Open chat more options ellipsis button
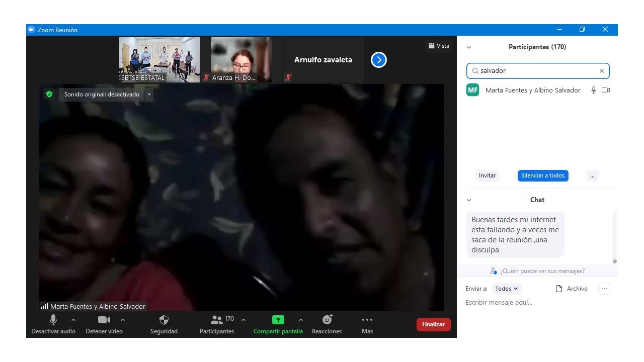 pos(604,289)
